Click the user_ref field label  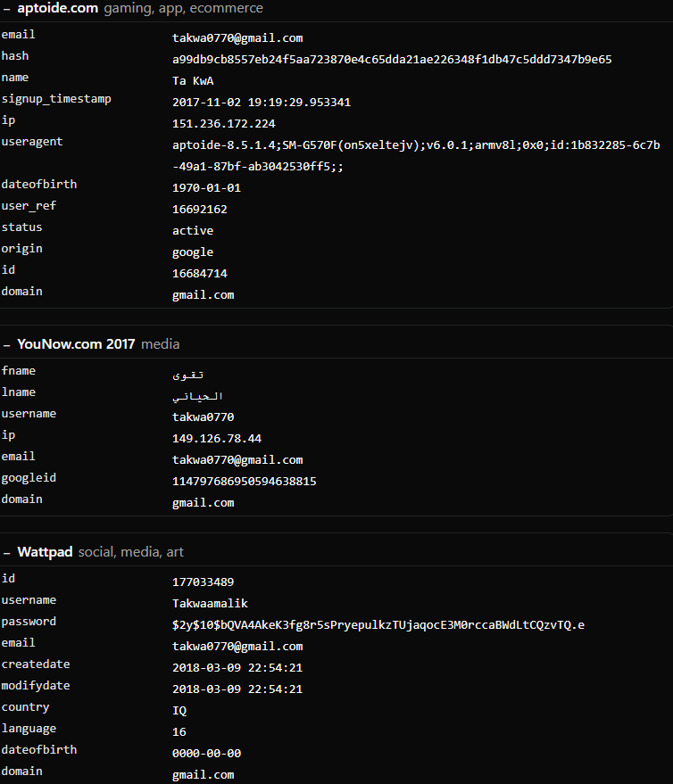29,206
